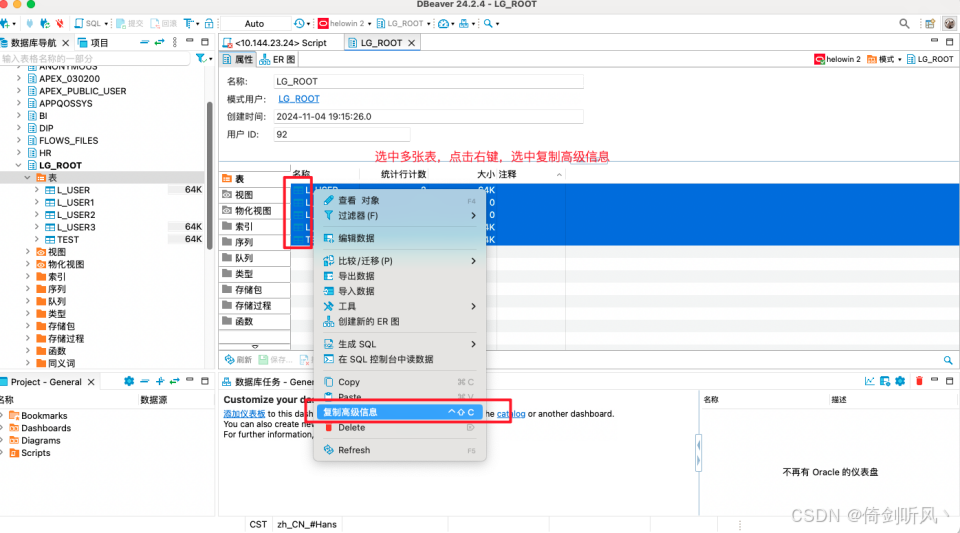
Task: Click the 添加仪表板 link
Action: [x=244, y=414]
